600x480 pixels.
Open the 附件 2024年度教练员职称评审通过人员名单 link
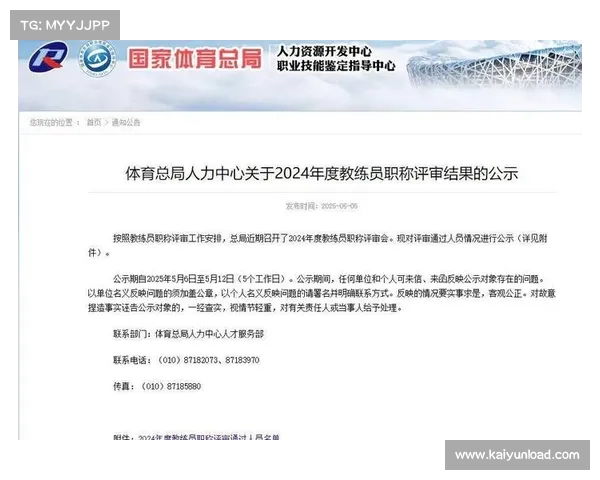point(209,437)
